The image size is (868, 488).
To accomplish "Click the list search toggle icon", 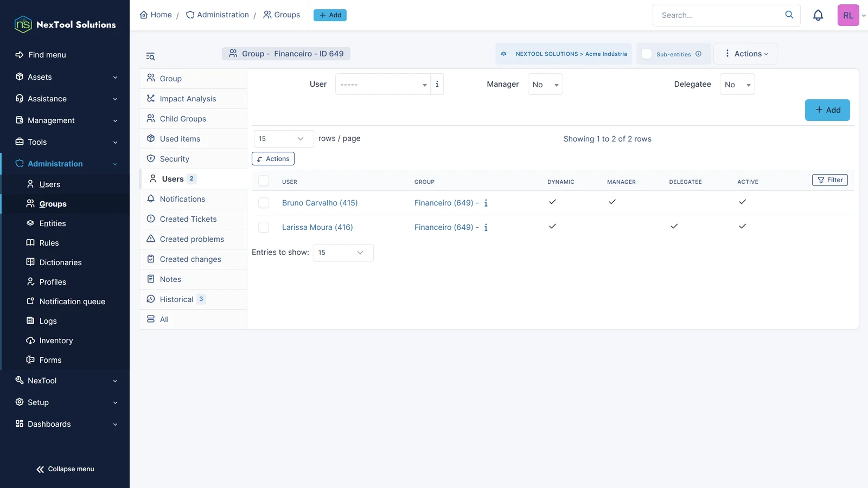I will 150,56.
